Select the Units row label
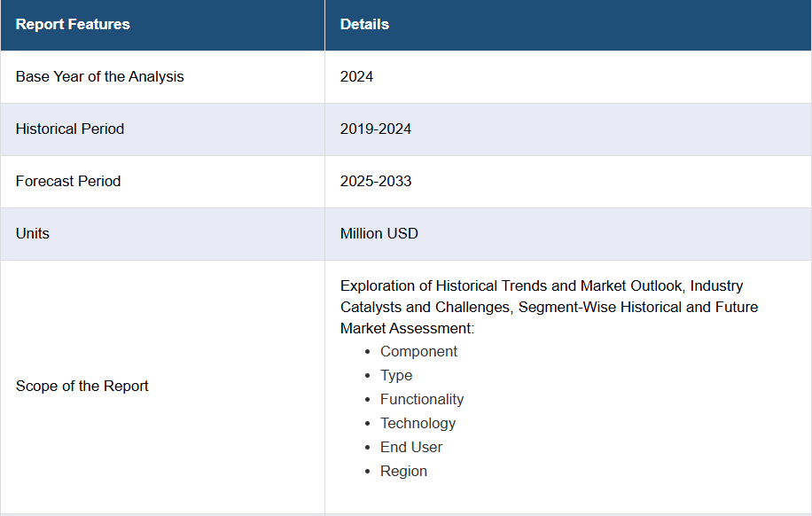The image size is (812, 516). (33, 234)
